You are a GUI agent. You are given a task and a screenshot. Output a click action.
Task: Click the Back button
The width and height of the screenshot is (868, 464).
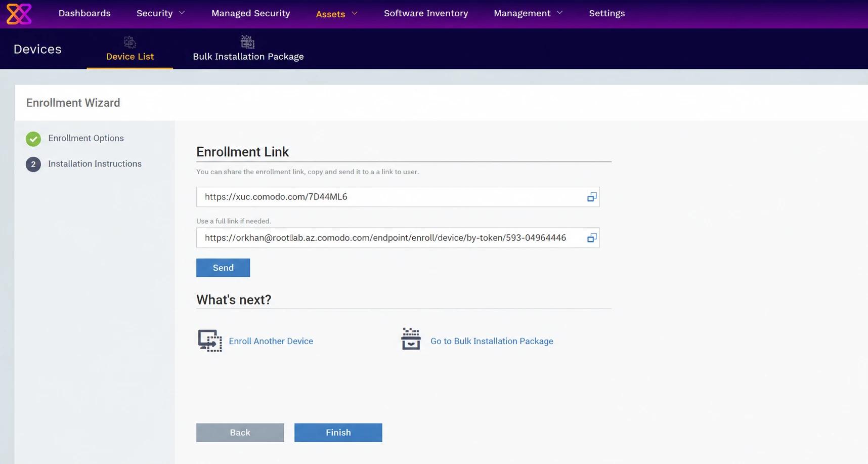click(240, 433)
